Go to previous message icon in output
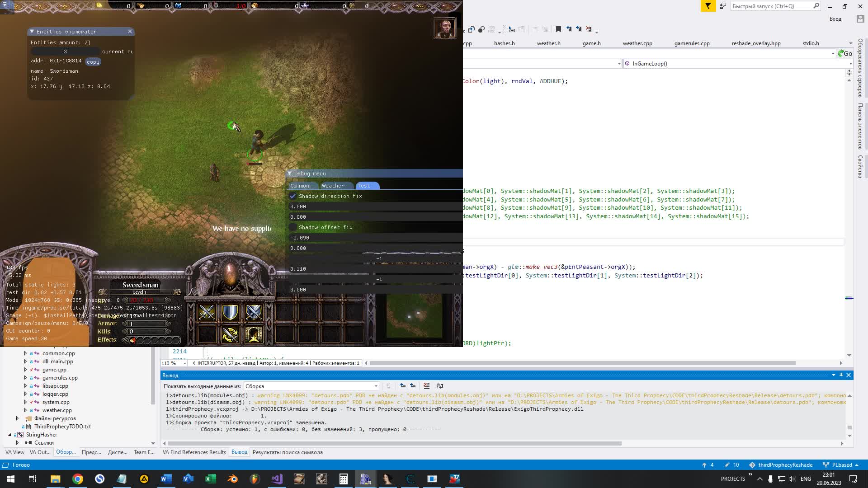The image size is (868, 488). [x=403, y=386]
